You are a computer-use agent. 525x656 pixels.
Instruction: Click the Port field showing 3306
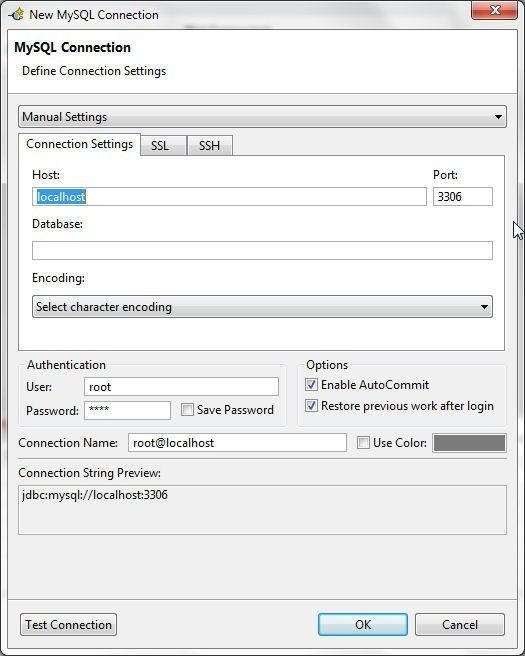pos(463,197)
